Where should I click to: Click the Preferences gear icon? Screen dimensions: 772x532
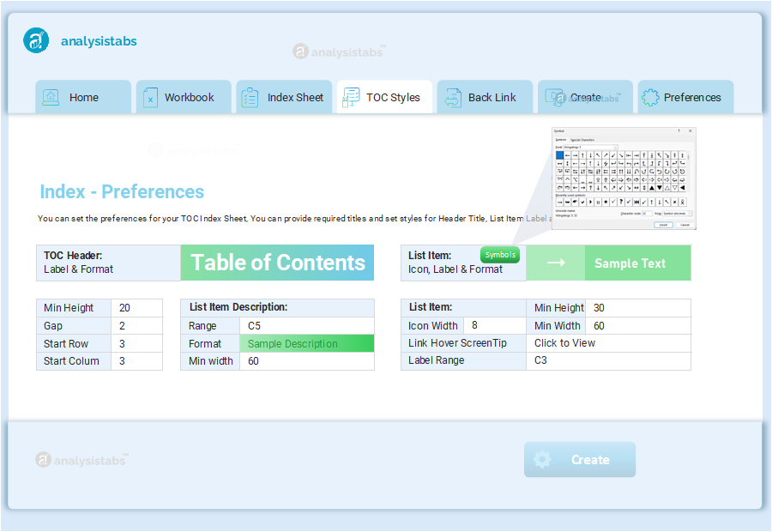pyautogui.click(x=650, y=98)
